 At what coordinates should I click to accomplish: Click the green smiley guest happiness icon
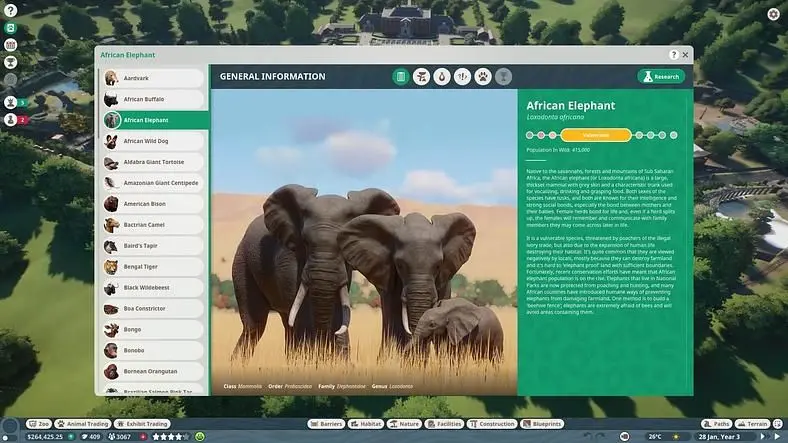point(200,437)
